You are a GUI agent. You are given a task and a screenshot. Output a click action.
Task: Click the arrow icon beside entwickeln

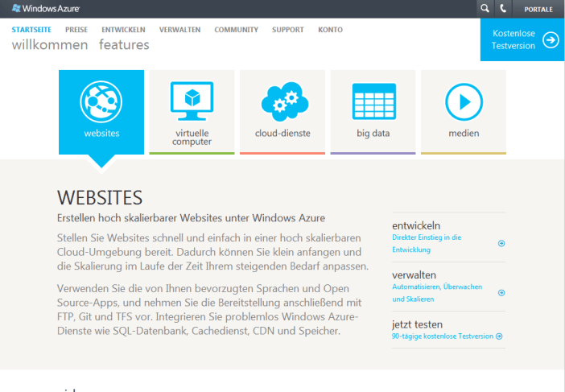point(501,244)
